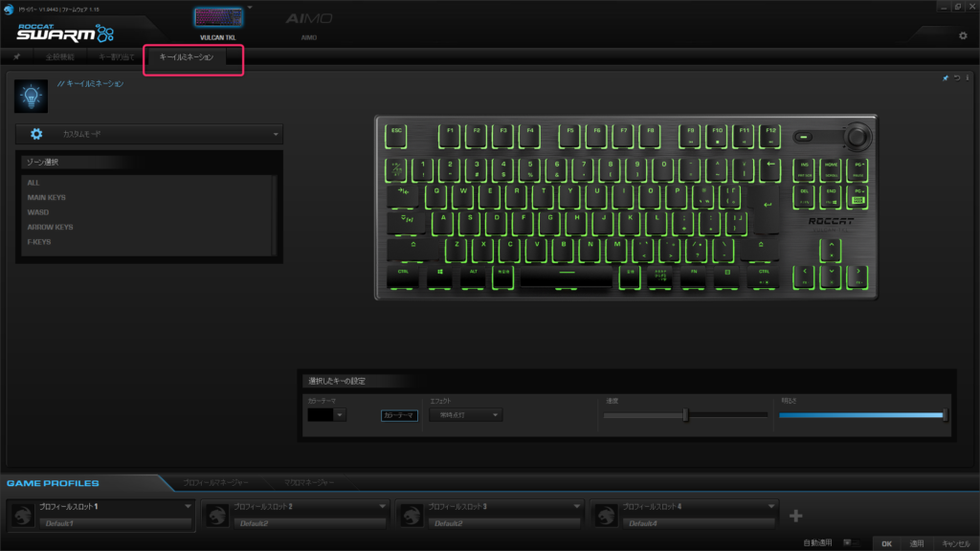Select the Z key on the keyboard
The width and height of the screenshot is (980, 551).
[x=457, y=250]
